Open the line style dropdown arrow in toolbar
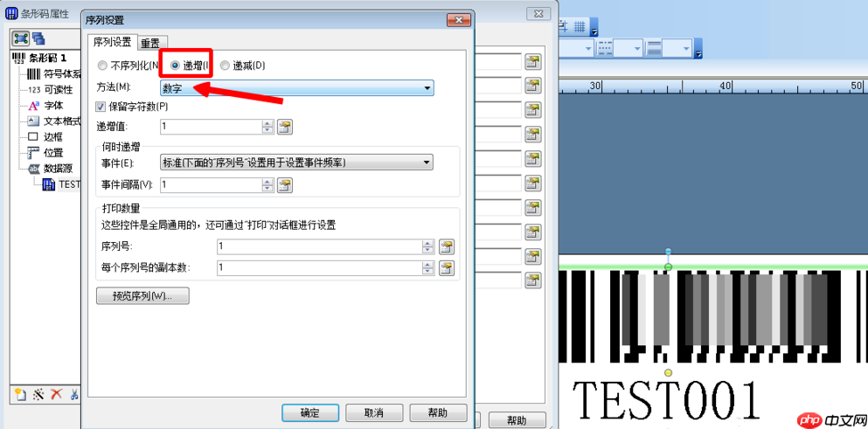Viewport: 868px width, 429px height. click(x=635, y=49)
